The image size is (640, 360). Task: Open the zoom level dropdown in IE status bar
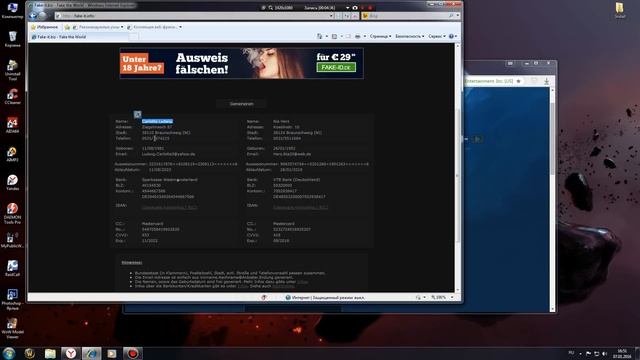[x=452, y=297]
